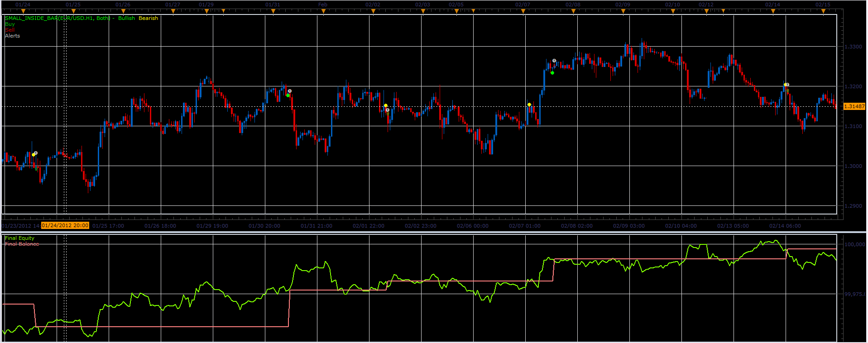Click the 99,975 equity axis label
Screen dimensions: 868x343
pyautogui.click(x=854, y=294)
